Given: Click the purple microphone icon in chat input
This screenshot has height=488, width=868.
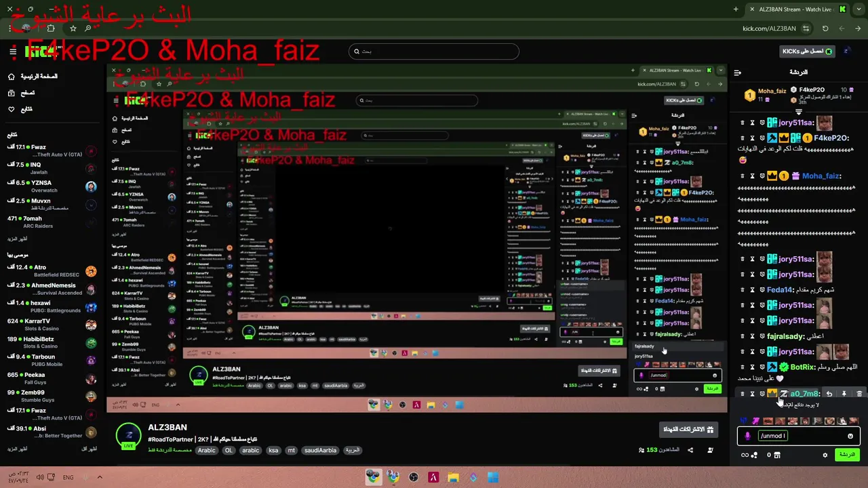Looking at the screenshot, I should pos(747,436).
